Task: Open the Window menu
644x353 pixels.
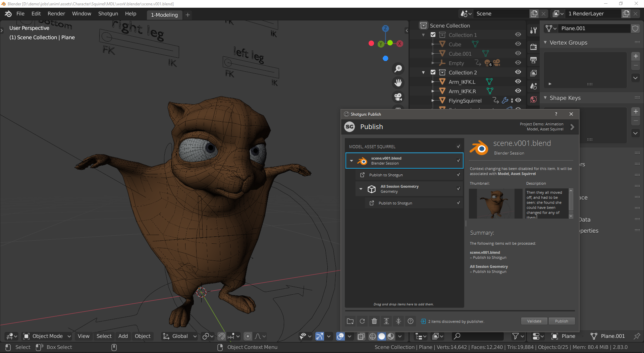Action: (x=82, y=14)
